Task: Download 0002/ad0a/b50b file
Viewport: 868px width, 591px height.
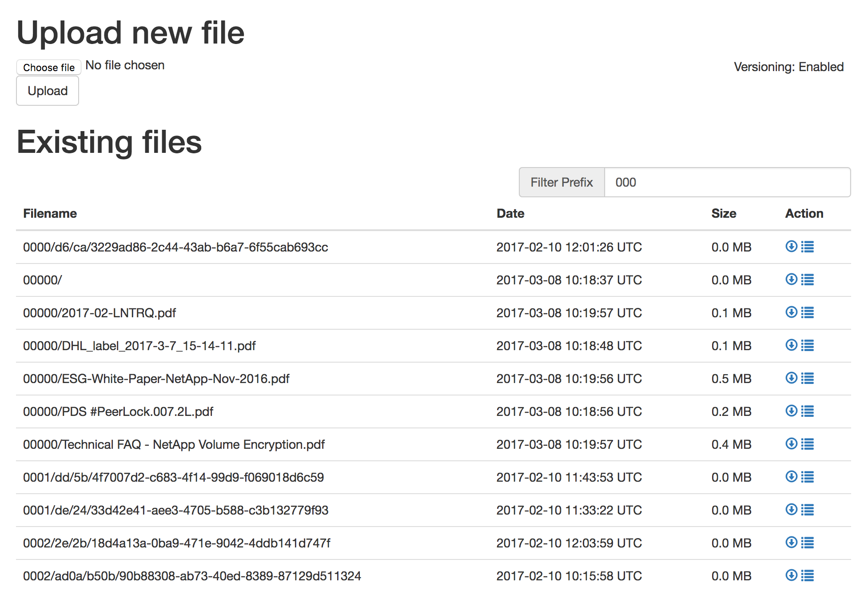Action: [x=791, y=575]
